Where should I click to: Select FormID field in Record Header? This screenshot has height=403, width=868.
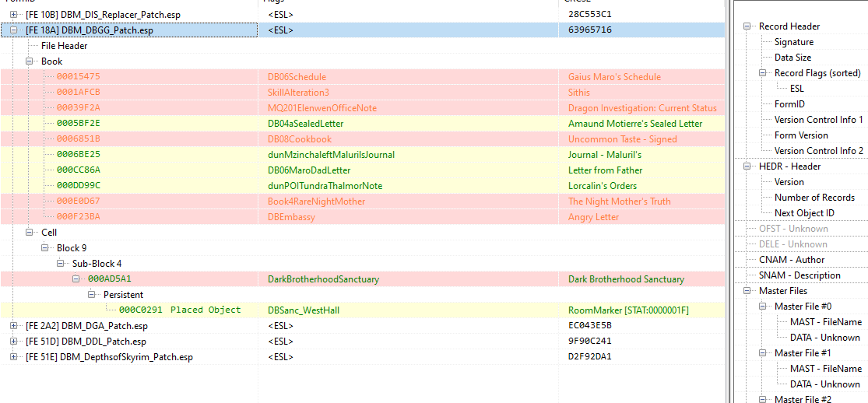[789, 104]
